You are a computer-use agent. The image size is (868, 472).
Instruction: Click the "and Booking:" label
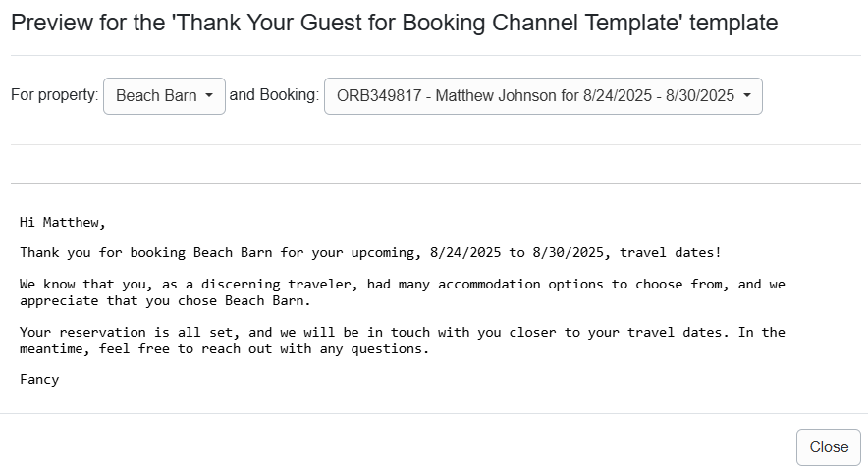274,96
